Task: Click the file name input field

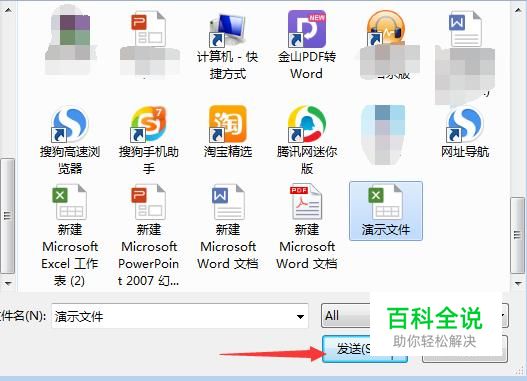Action: point(180,316)
